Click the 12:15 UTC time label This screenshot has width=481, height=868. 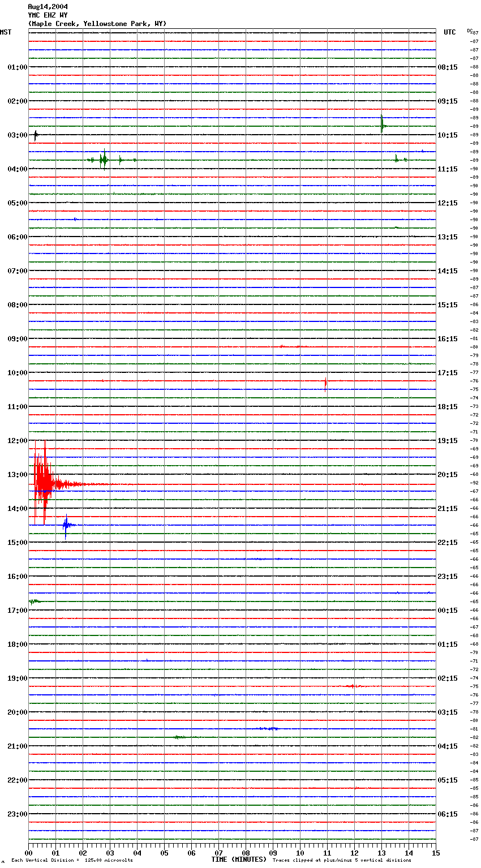click(x=448, y=203)
